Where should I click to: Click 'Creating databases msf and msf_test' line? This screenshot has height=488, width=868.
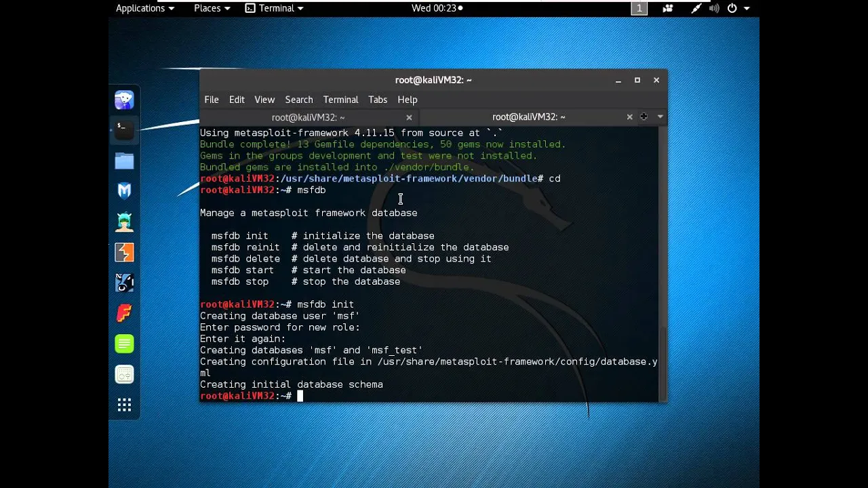tap(311, 350)
